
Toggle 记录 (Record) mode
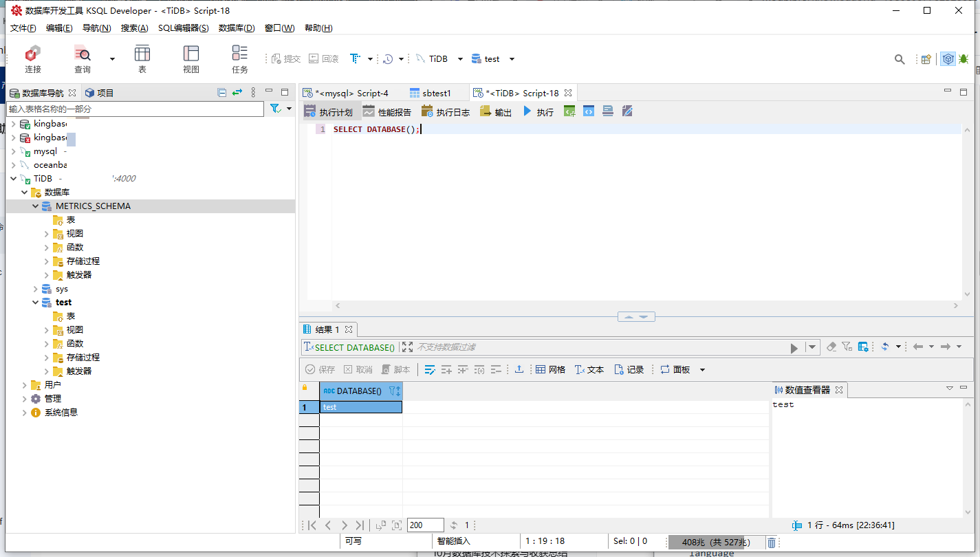(x=629, y=370)
